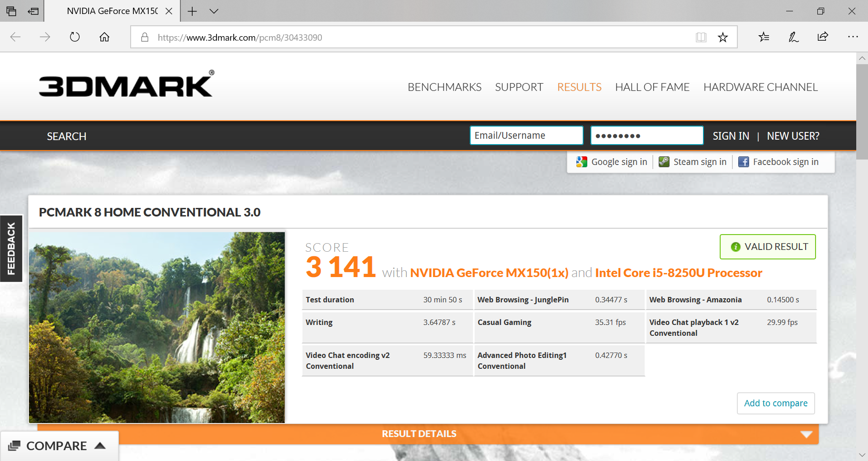Viewport: 868px width, 461px height.
Task: Open the NVIDIA GeForce MX150(1x) link
Action: 489,273
